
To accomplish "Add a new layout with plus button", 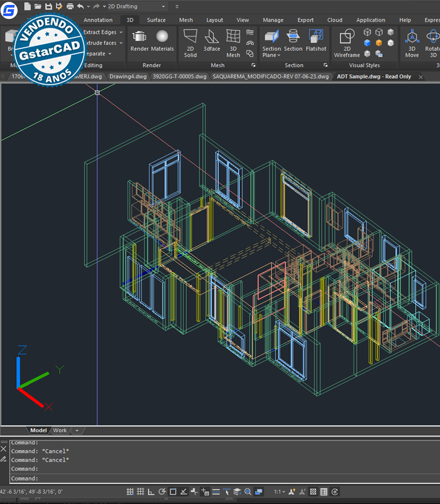I will click(77, 430).
